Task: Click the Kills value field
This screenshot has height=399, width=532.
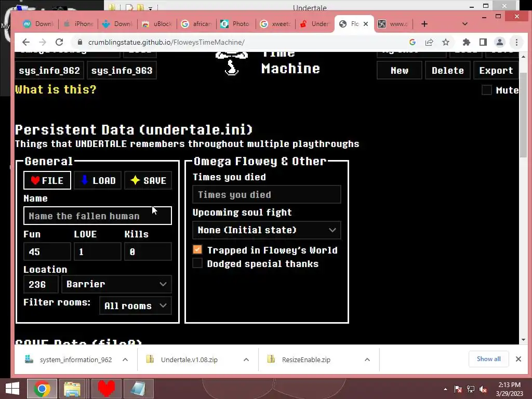Action: (148, 251)
